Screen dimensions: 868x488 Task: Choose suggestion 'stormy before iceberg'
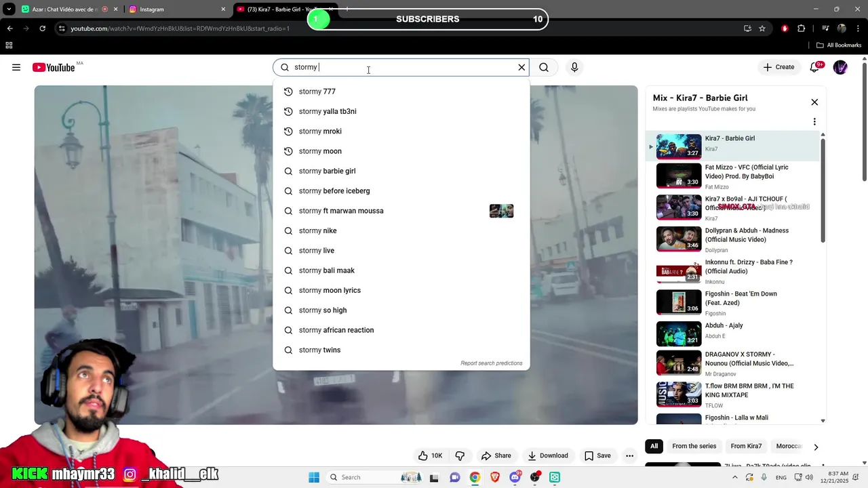click(401, 191)
